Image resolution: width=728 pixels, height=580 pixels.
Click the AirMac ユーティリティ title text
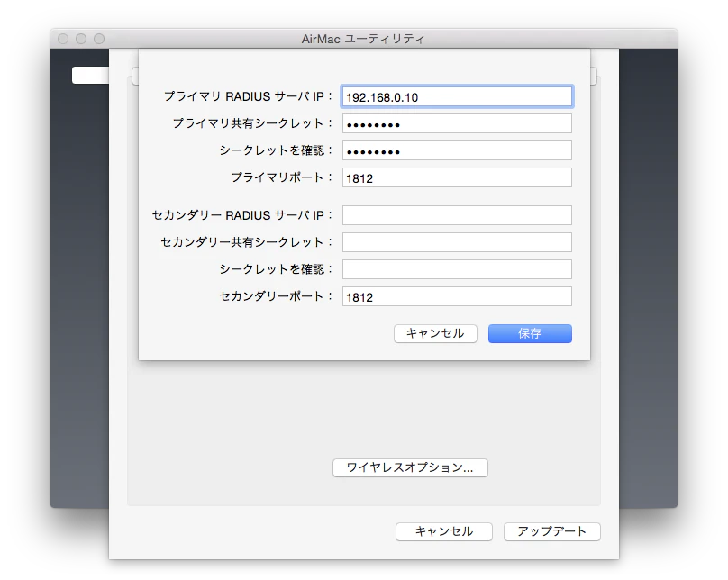[x=363, y=39]
